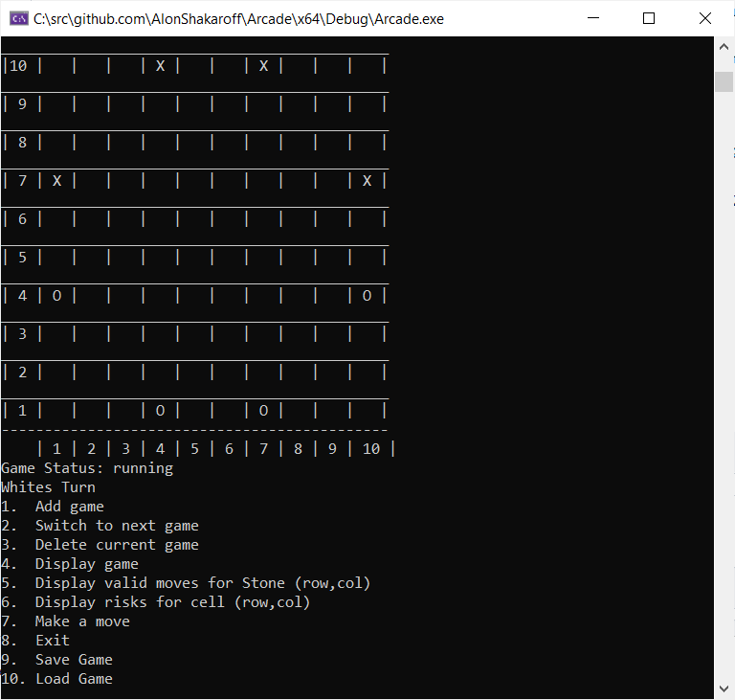Click the column label 5 under the board
The height and width of the screenshot is (700, 735).
click(194, 449)
